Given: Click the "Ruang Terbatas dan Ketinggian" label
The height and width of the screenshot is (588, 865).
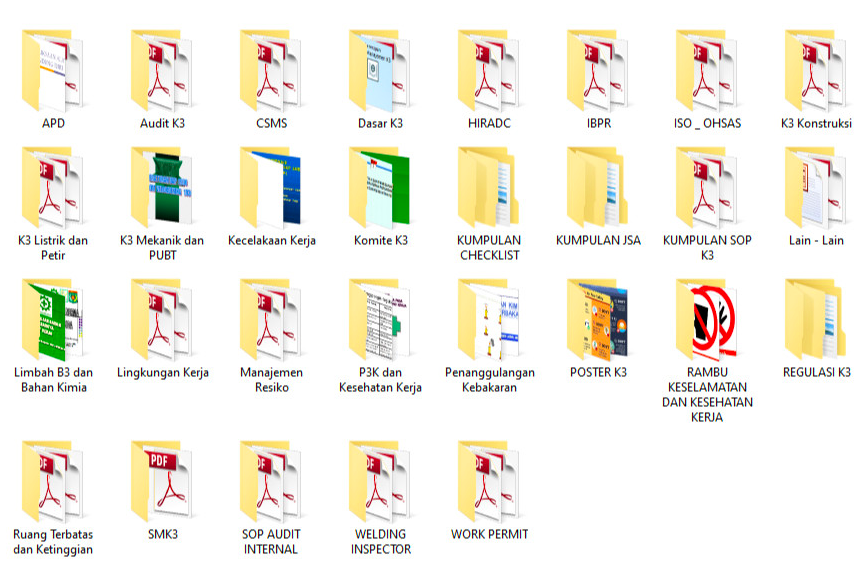Looking at the screenshot, I should pyautogui.click(x=53, y=542).
